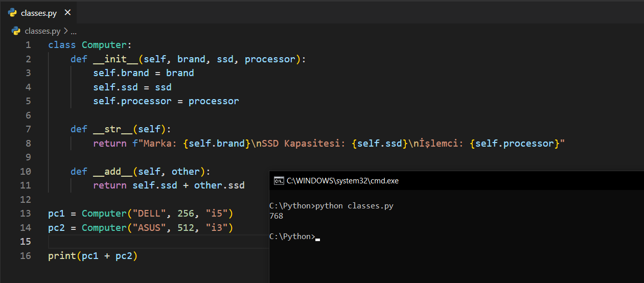Click the 768 output in the console

[276, 216]
